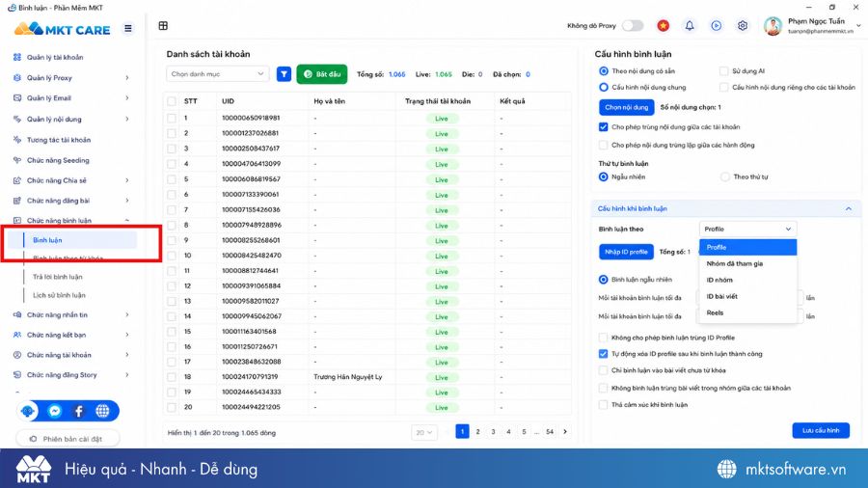Screen dimensions: 868x488
Task: Open the settings gear icon
Action: 743,25
